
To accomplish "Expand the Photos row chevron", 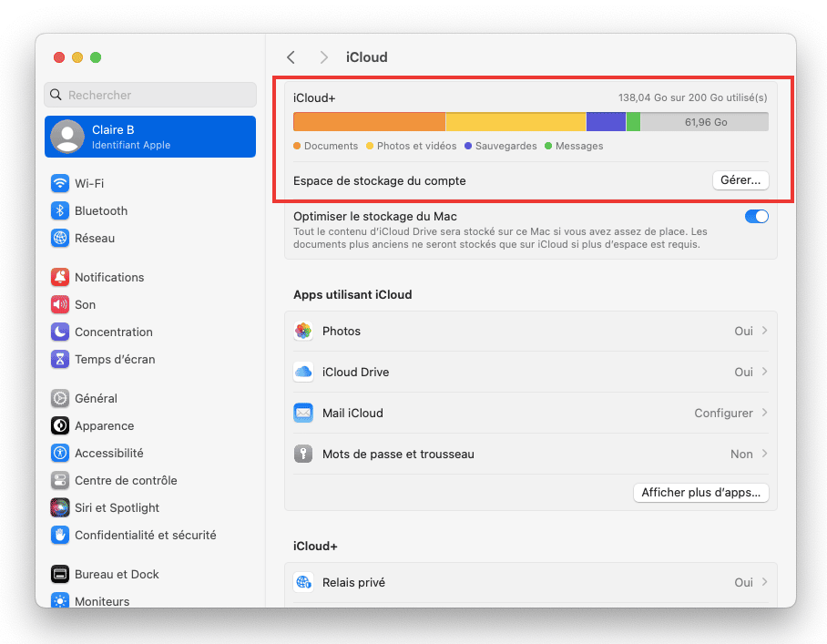I will [764, 331].
